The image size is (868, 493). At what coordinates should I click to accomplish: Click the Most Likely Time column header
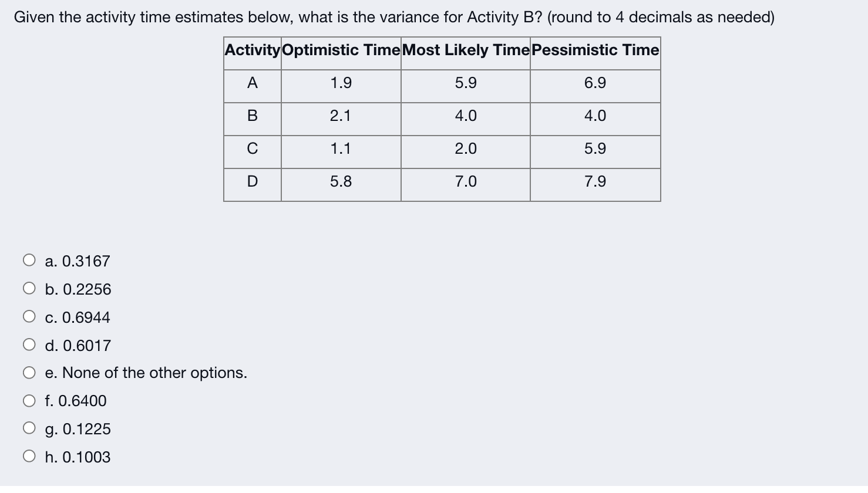(x=465, y=50)
